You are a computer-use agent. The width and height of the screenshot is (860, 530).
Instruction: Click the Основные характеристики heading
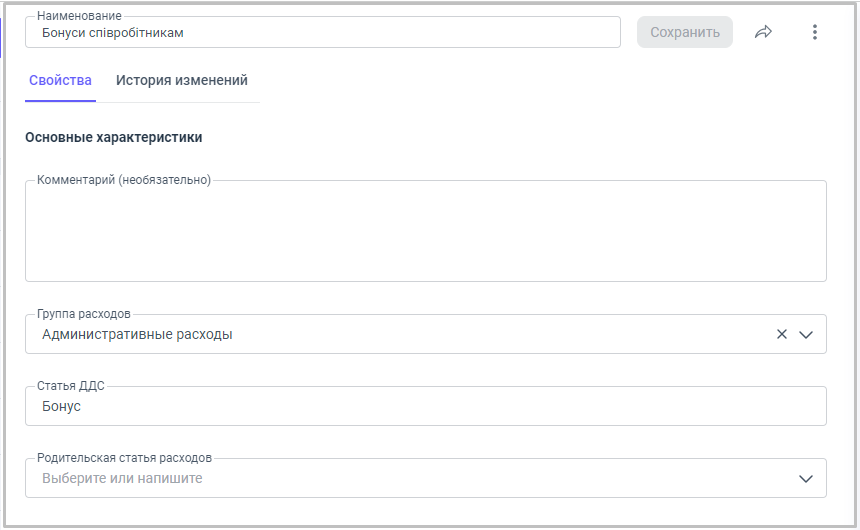113,137
